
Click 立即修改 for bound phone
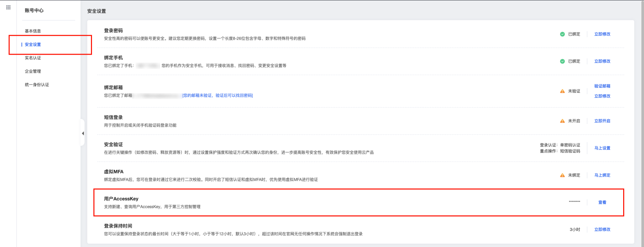[x=602, y=61]
